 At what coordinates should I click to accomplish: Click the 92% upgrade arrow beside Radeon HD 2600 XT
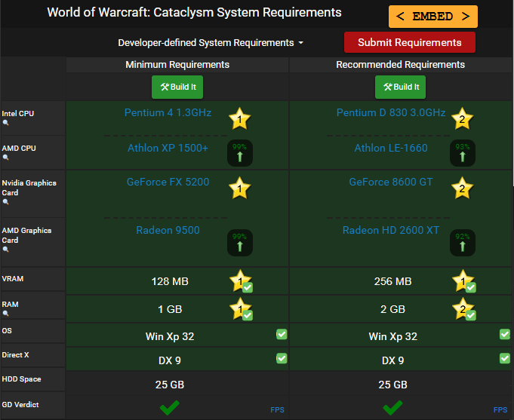[463, 243]
